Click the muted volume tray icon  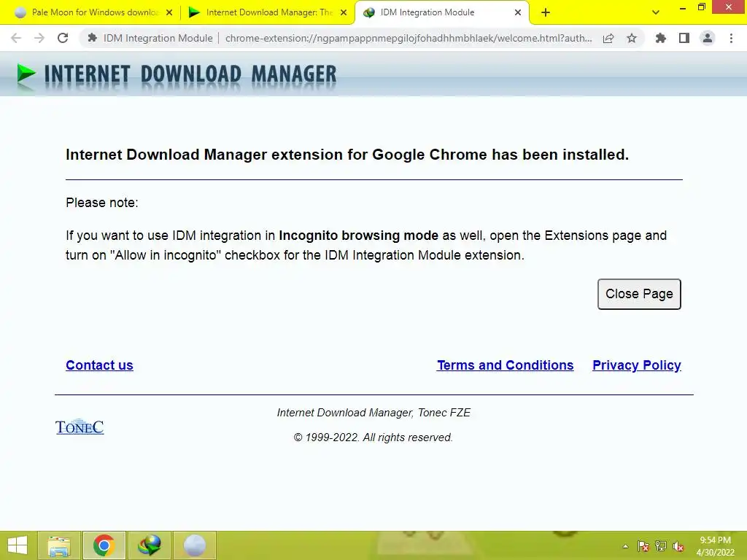pos(678,546)
